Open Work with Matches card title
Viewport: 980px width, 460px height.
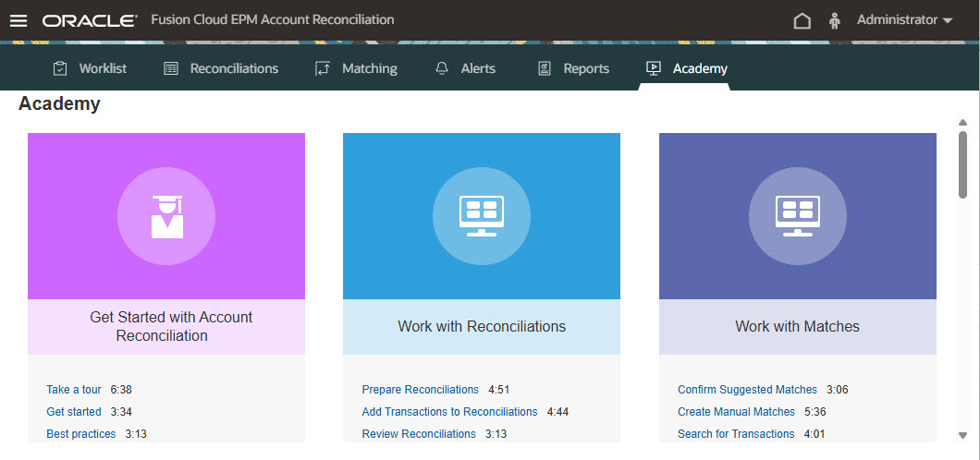798,326
